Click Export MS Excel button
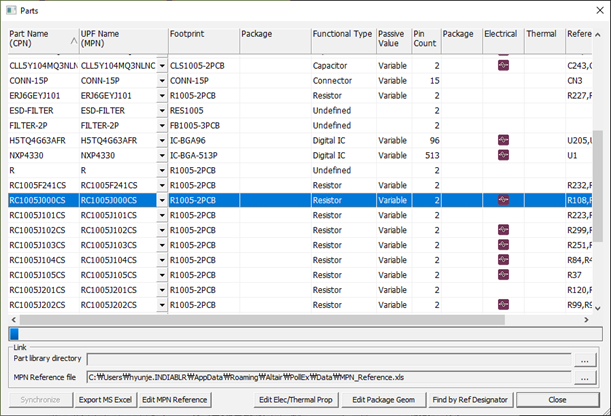This screenshot has height=416, width=611. (105, 400)
